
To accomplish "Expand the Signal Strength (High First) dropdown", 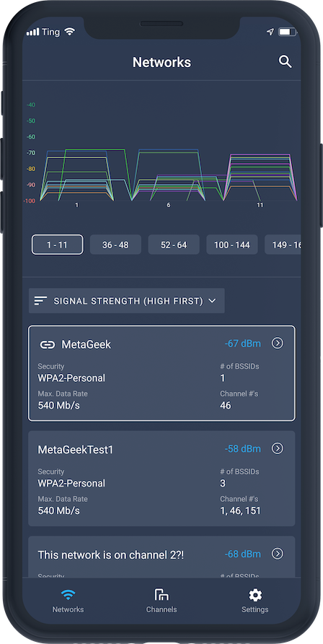I will coord(127,300).
